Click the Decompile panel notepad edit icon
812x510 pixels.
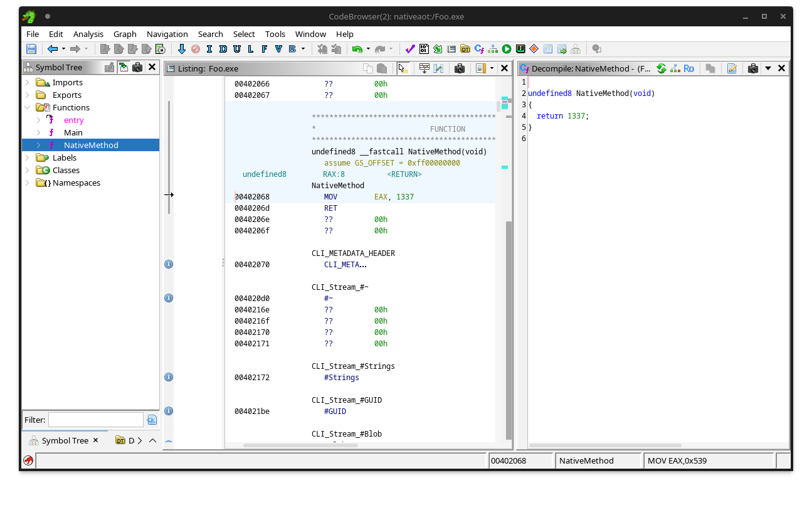coord(732,68)
